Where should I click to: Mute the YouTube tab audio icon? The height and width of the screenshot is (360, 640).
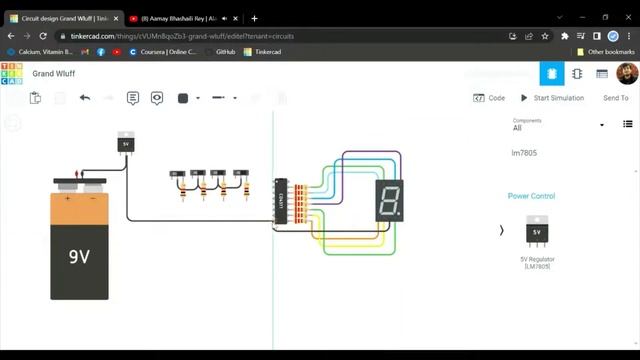(224, 19)
